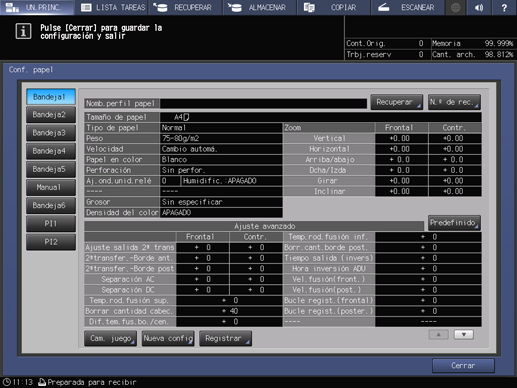Select the Manual bypass tray
The image size is (517, 388).
point(51,188)
